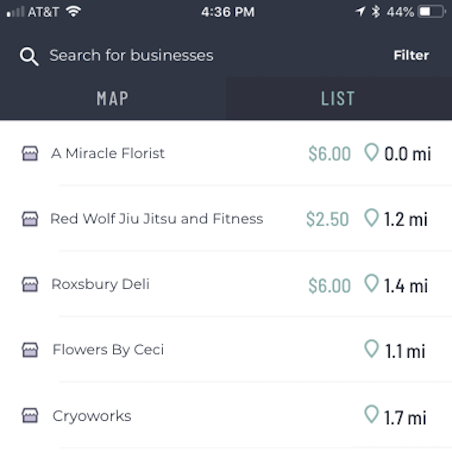
Task: Click the storefront icon beside Cryoworks
Action: 30,415
